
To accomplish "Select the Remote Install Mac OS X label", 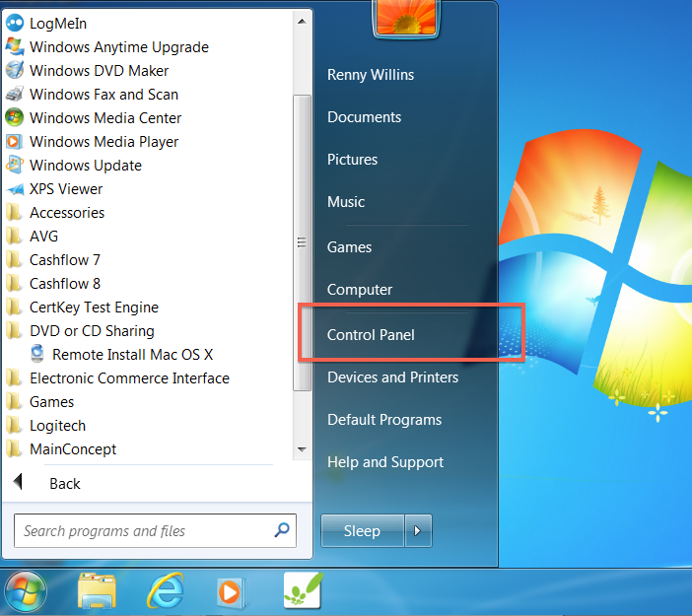I will click(x=132, y=355).
